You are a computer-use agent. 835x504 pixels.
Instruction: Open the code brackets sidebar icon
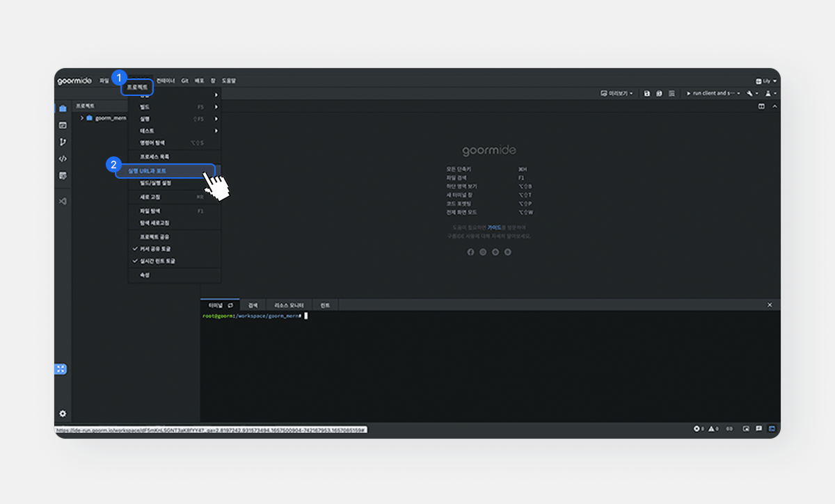pos(63,159)
